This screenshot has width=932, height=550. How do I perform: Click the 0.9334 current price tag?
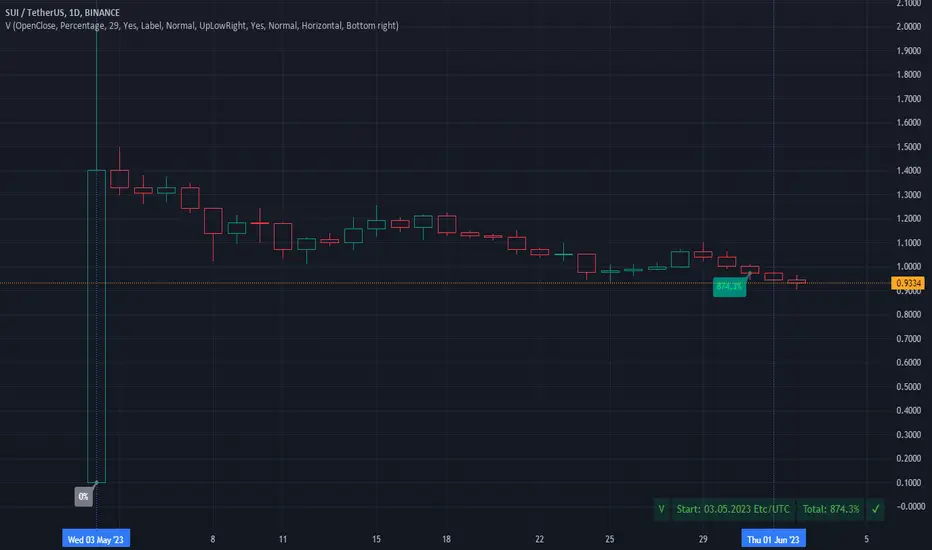(908, 283)
